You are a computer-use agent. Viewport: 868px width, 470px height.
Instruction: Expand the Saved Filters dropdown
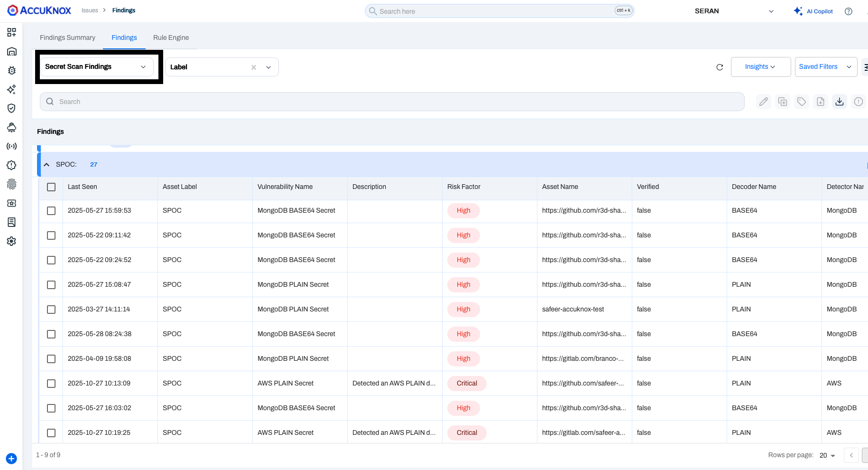[x=825, y=67]
